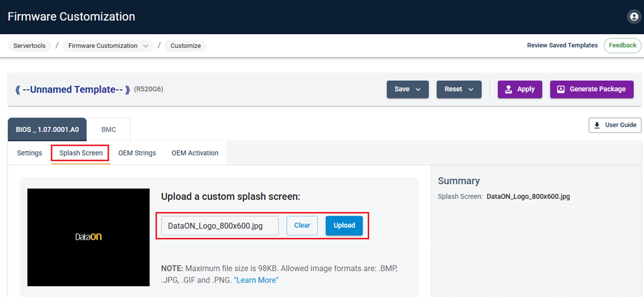Select the Splash Screen sub-tab
Image resolution: width=644 pixels, height=297 pixels.
tap(81, 153)
